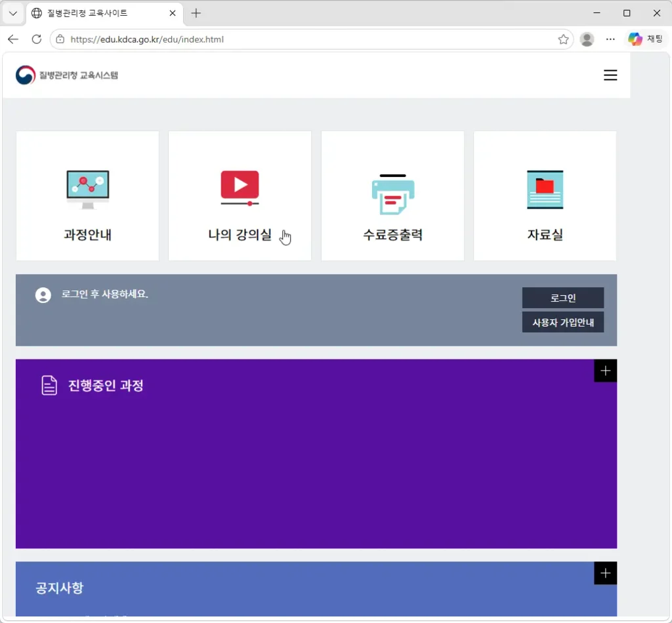Open the hamburger menu in the site header

coord(610,75)
